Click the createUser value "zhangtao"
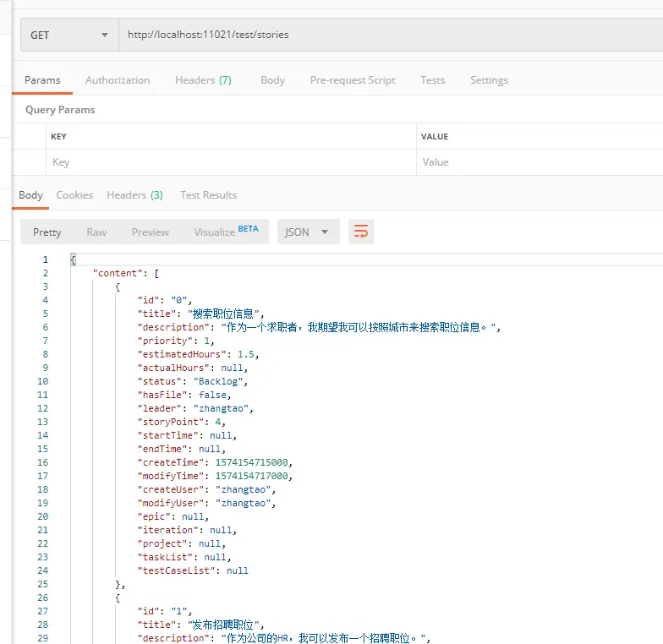This screenshot has width=663, height=644. (243, 490)
